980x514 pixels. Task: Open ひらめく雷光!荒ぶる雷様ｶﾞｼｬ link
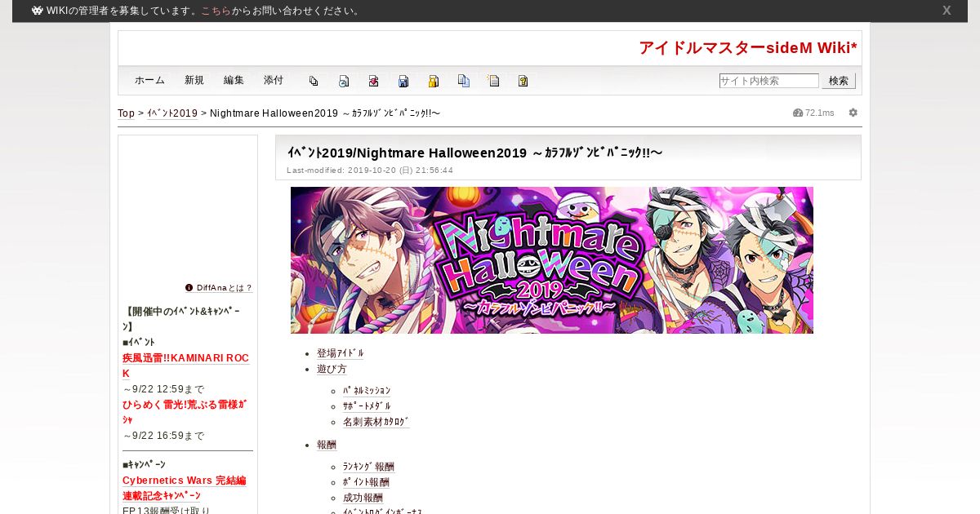pos(185,412)
